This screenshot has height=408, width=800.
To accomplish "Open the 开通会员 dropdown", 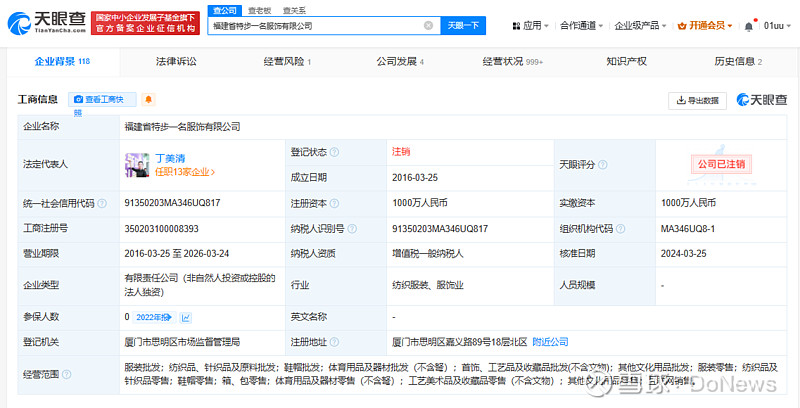I will (x=705, y=26).
